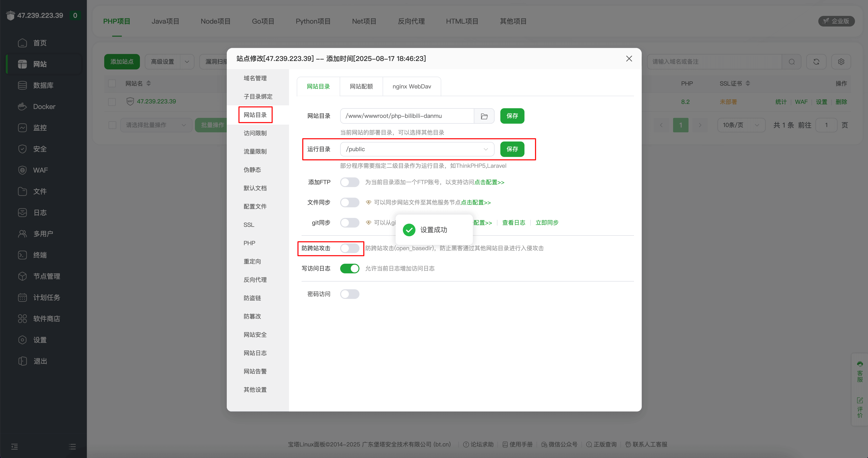Save the 运行目录 setting
Screen dimensions: 868x458
(512, 149)
